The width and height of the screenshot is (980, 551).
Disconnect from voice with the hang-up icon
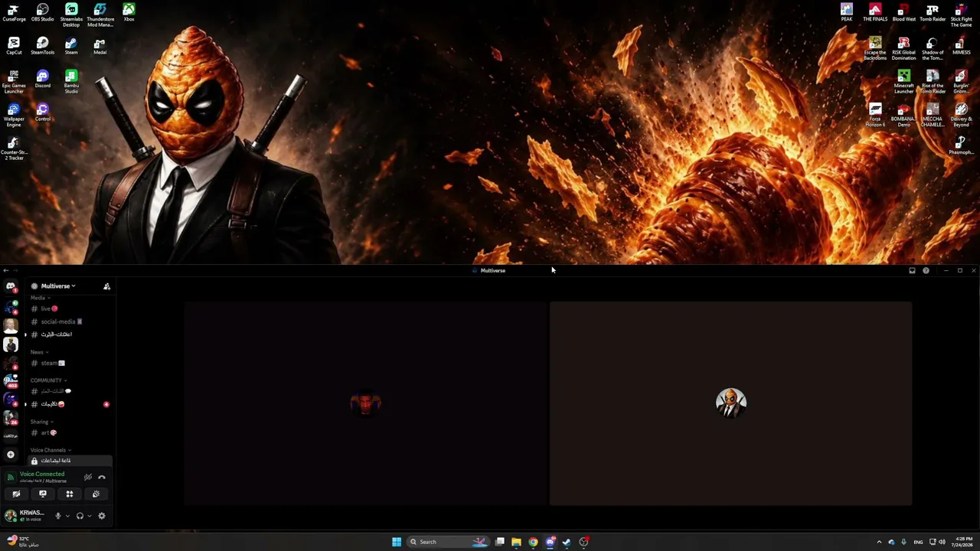pos(102,477)
